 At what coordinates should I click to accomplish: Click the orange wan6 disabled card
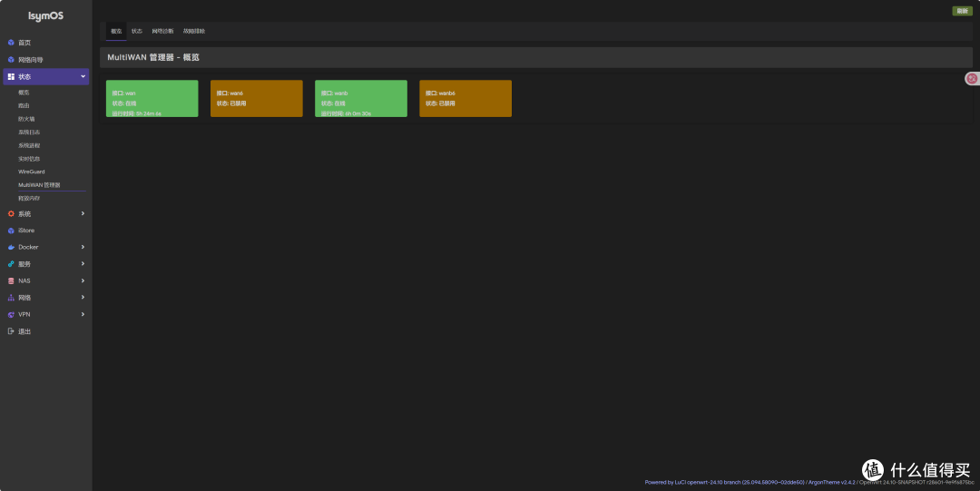(256, 98)
